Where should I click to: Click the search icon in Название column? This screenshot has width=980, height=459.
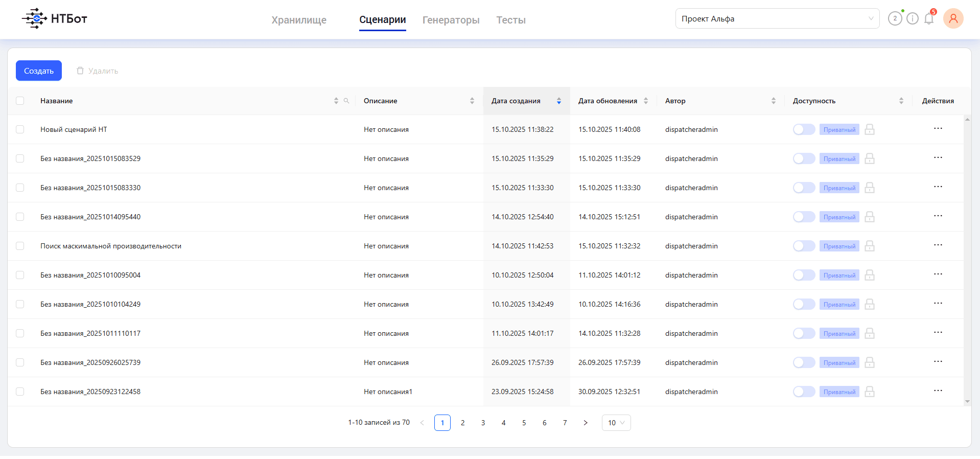[346, 101]
